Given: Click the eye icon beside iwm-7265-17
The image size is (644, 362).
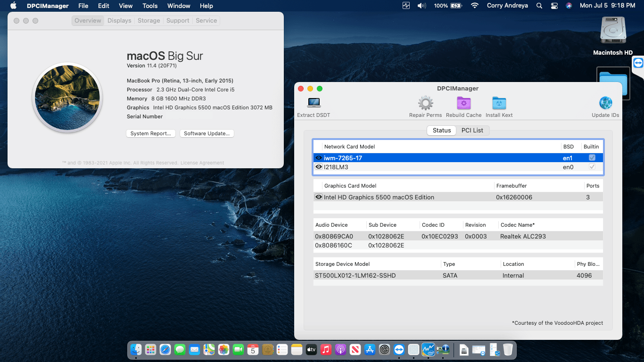Looking at the screenshot, I should (x=319, y=158).
